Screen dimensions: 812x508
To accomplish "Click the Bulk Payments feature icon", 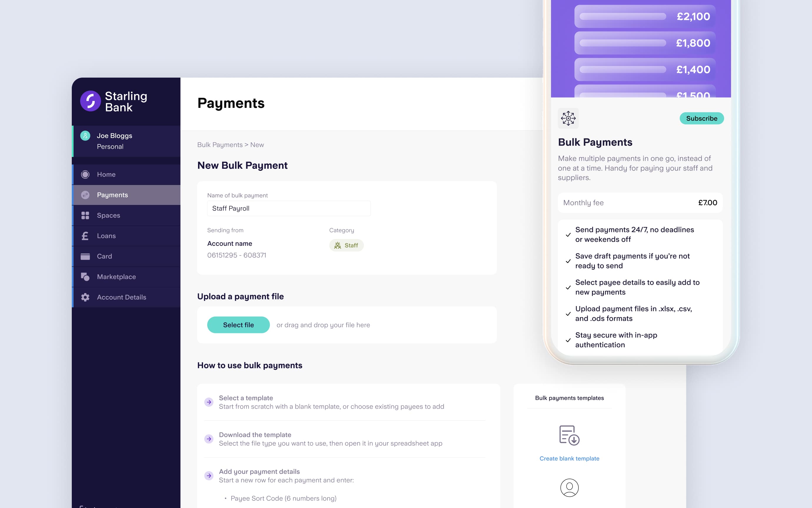I will click(568, 117).
